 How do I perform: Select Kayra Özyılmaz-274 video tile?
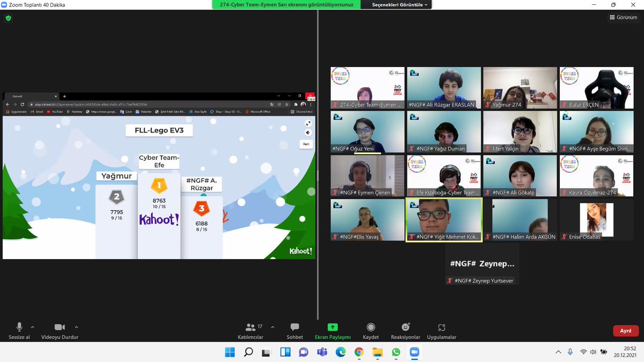[596, 176]
